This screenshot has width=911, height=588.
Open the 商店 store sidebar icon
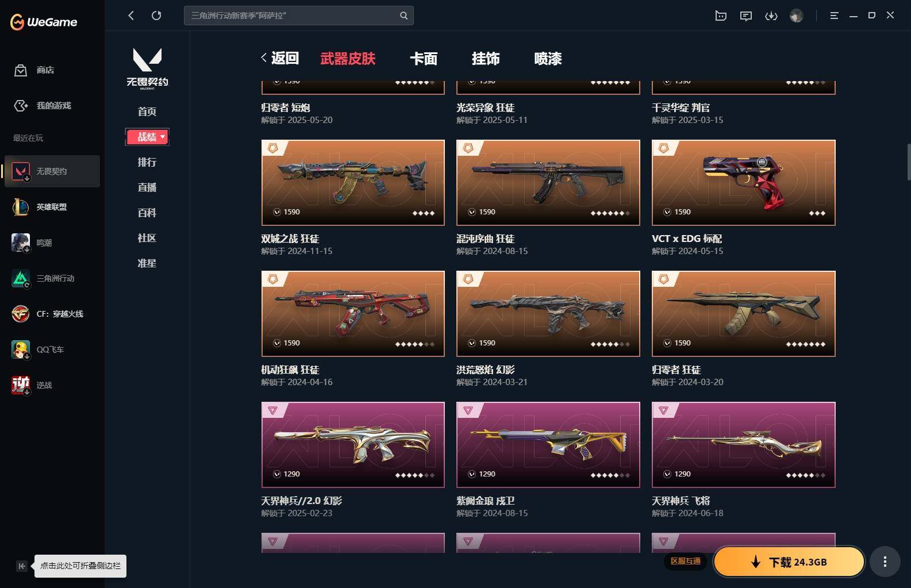pos(21,70)
